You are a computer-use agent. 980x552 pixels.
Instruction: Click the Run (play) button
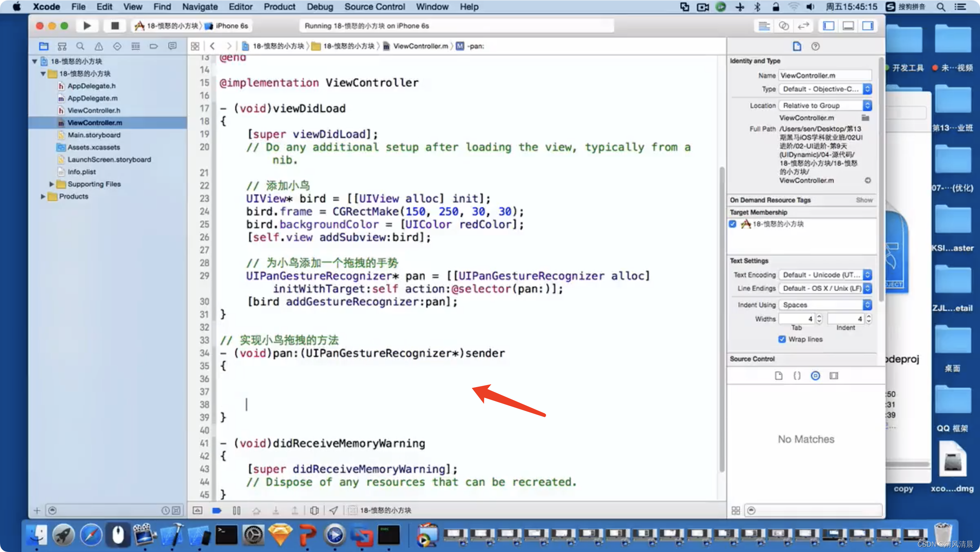87,26
